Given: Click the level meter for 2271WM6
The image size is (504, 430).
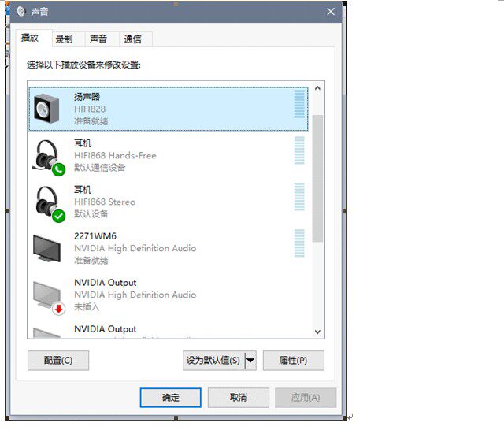Looking at the screenshot, I should tap(299, 243).
